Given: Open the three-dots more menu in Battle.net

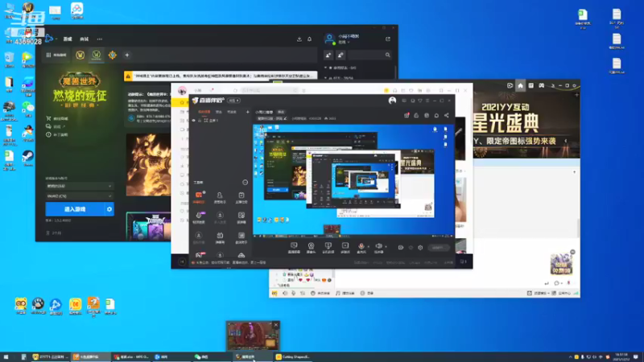Looking at the screenshot, I should point(99,39).
